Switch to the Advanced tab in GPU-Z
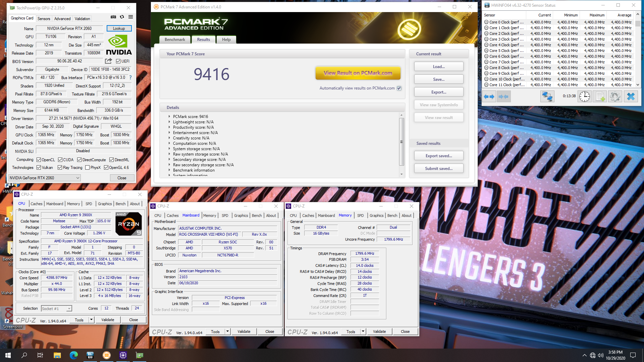Screen dimensions: 644x362 62,19
